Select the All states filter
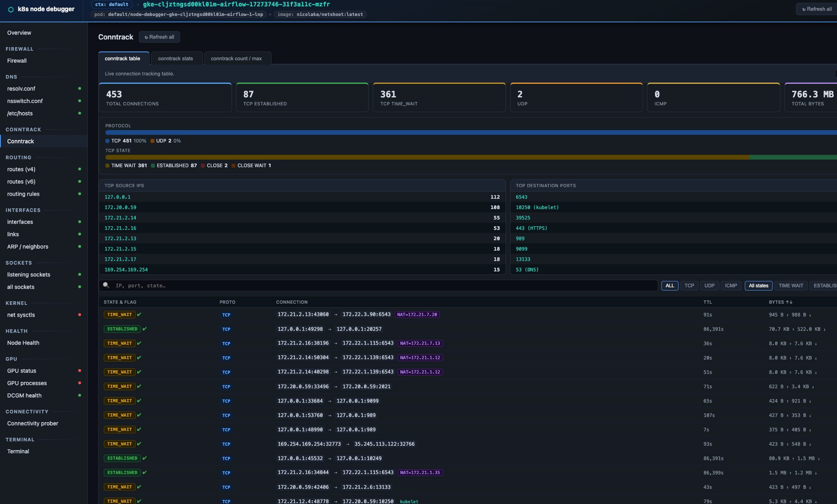The width and height of the screenshot is (837, 504). coord(758,286)
